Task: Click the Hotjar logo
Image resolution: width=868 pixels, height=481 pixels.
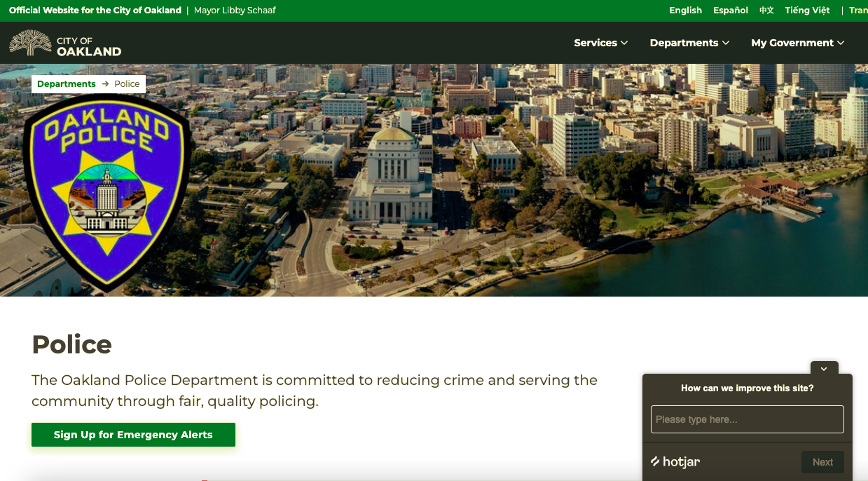Action: click(x=675, y=461)
